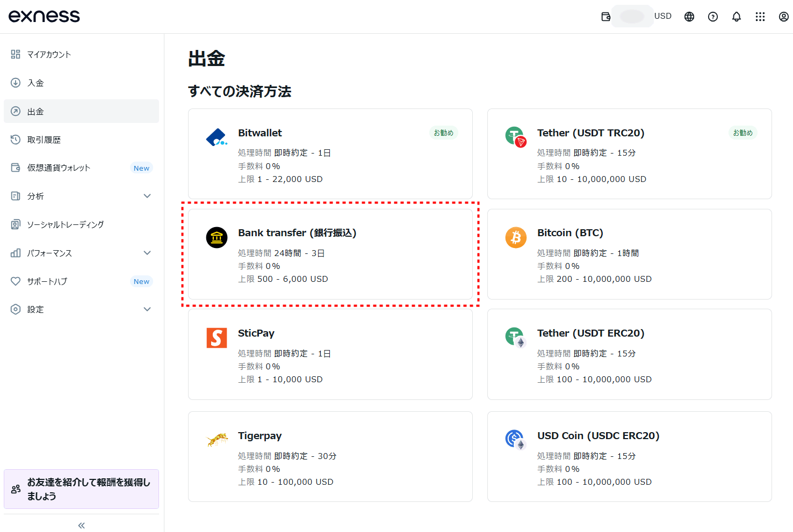Click the Bitwallet logo icon
Screen dimensions: 793x532
(x=217, y=137)
